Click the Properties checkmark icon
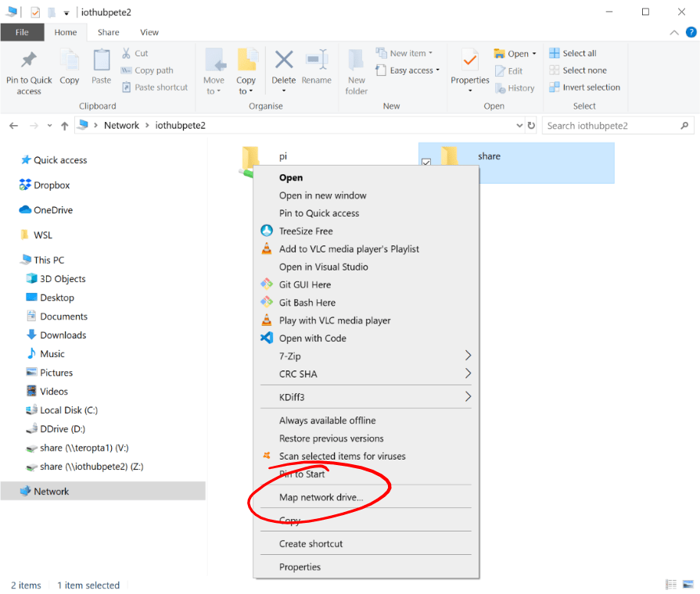This screenshot has height=594, width=700. coord(469,60)
